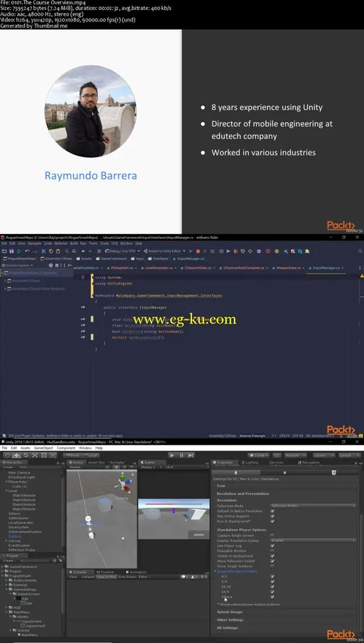Expand the XR Settings section
The image size is (364, 643).
click(227, 627)
